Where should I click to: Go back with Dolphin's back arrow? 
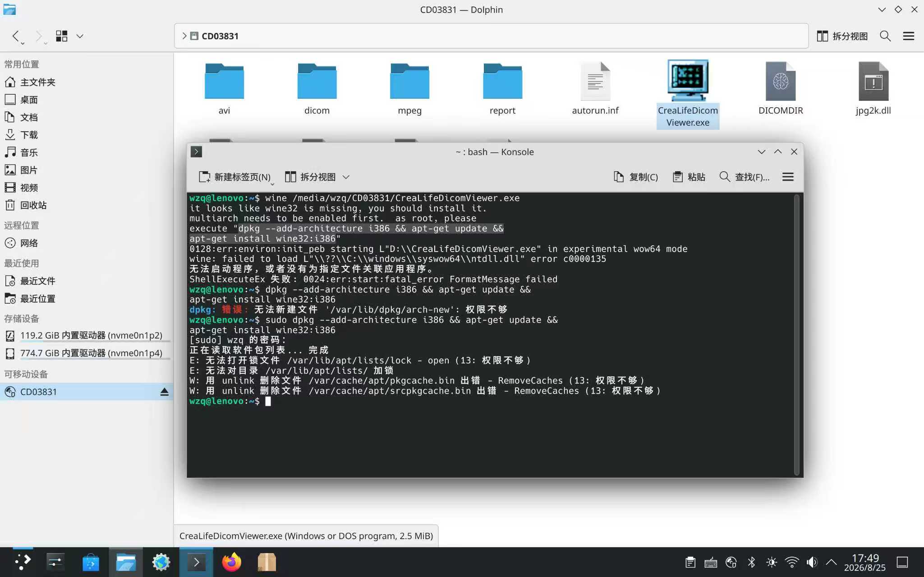click(x=16, y=36)
